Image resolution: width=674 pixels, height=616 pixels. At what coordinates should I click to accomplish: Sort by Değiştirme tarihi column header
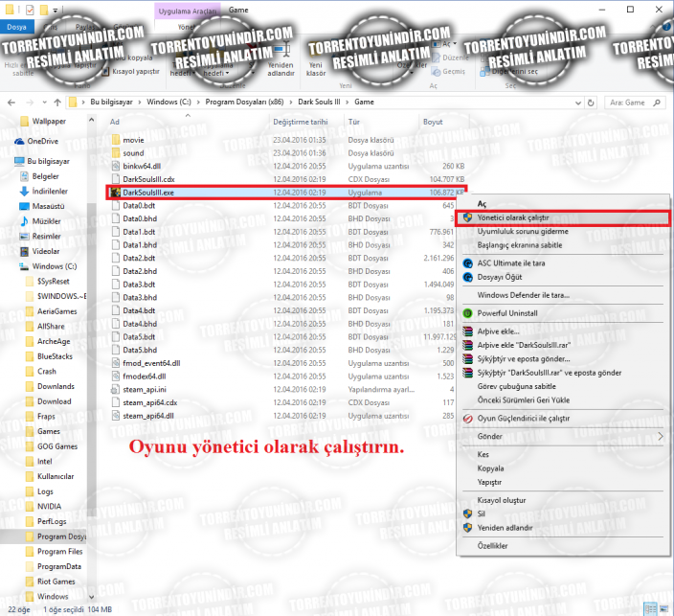(300, 122)
